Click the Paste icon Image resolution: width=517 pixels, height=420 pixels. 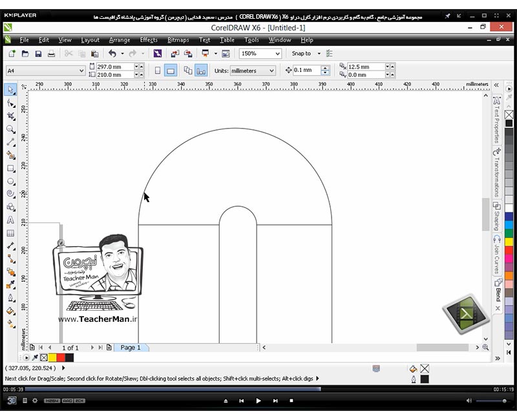tap(94, 54)
